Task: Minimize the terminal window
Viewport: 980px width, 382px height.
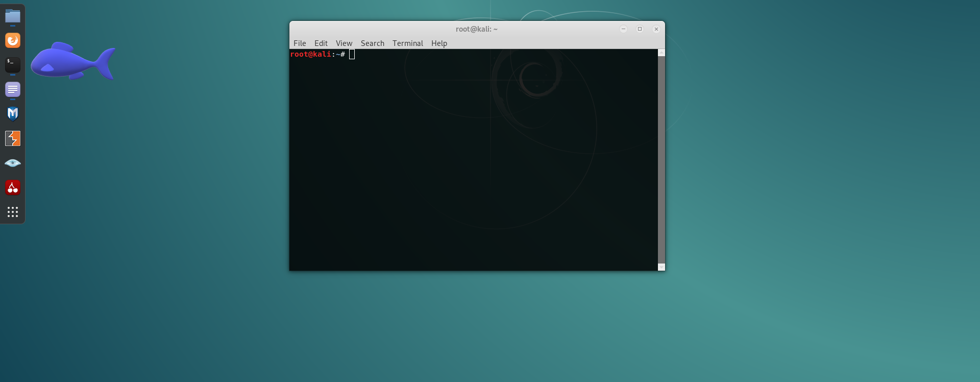Action: (623, 29)
